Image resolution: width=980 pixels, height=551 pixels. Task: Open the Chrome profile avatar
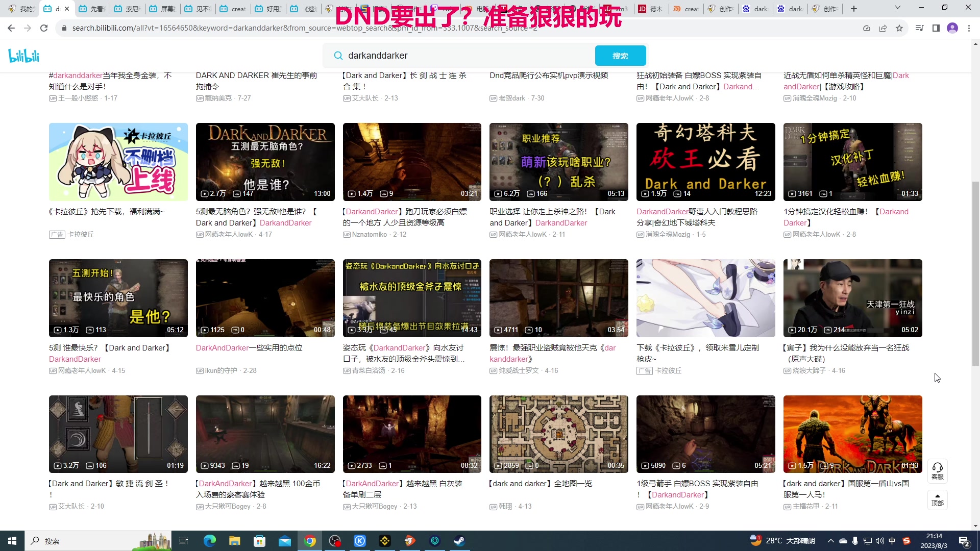pyautogui.click(x=952, y=28)
